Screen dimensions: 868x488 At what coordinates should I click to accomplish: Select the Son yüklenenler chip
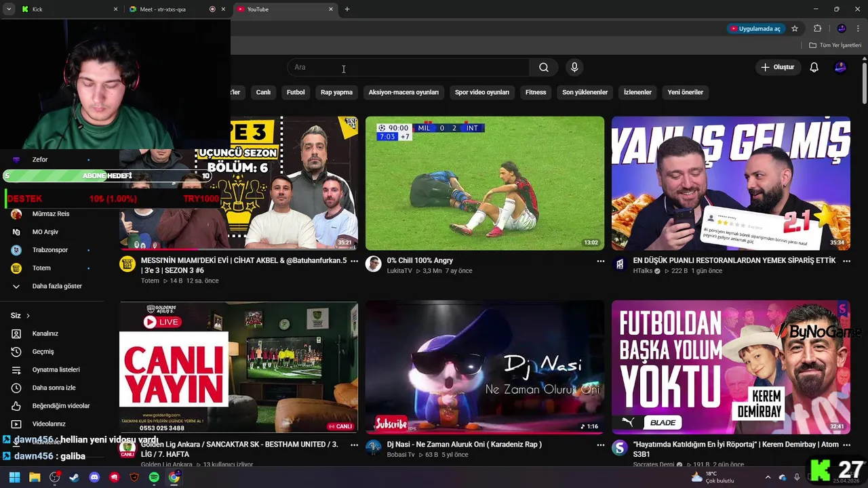585,92
